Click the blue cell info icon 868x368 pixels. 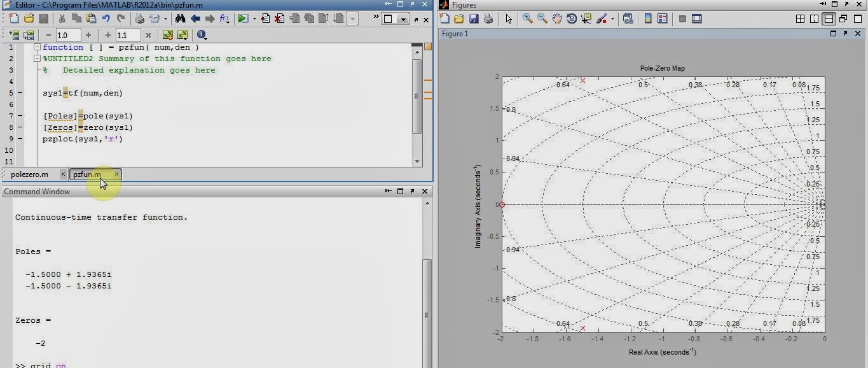coord(202,35)
